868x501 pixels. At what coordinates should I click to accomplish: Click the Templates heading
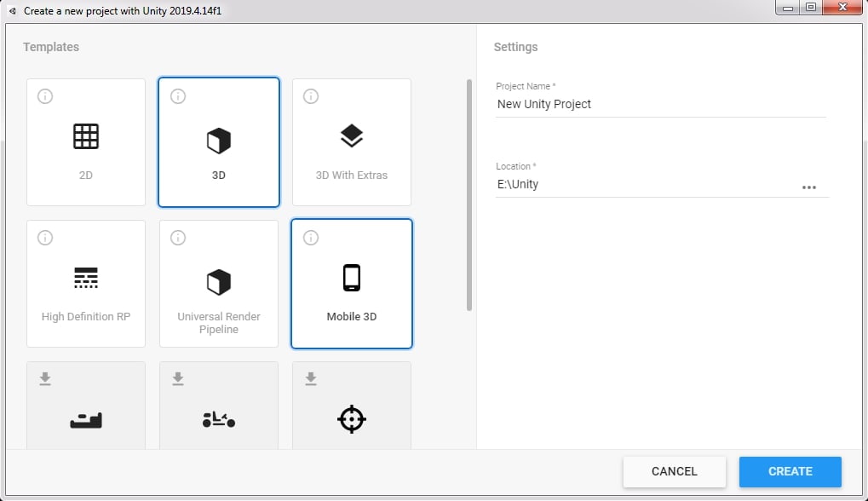[51, 47]
